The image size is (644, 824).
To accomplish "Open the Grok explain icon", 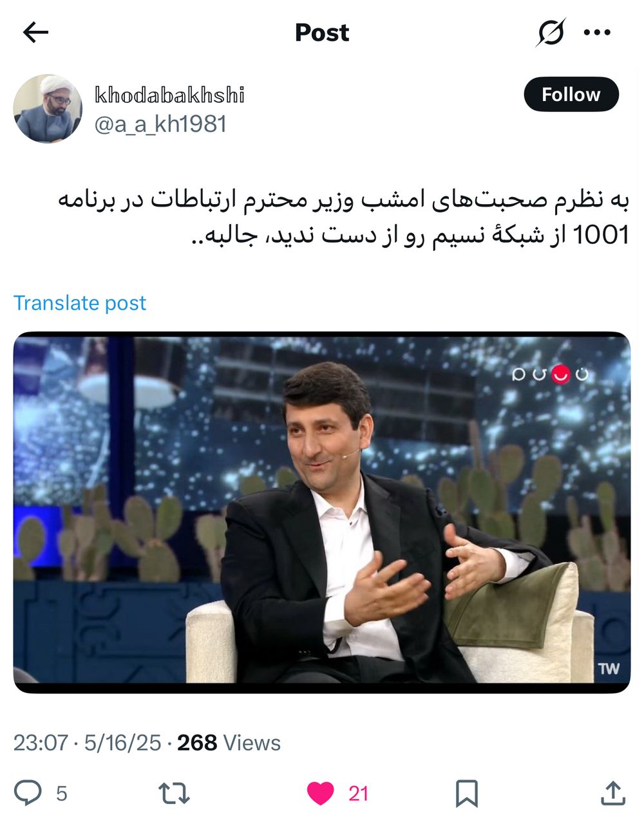I will [x=551, y=32].
